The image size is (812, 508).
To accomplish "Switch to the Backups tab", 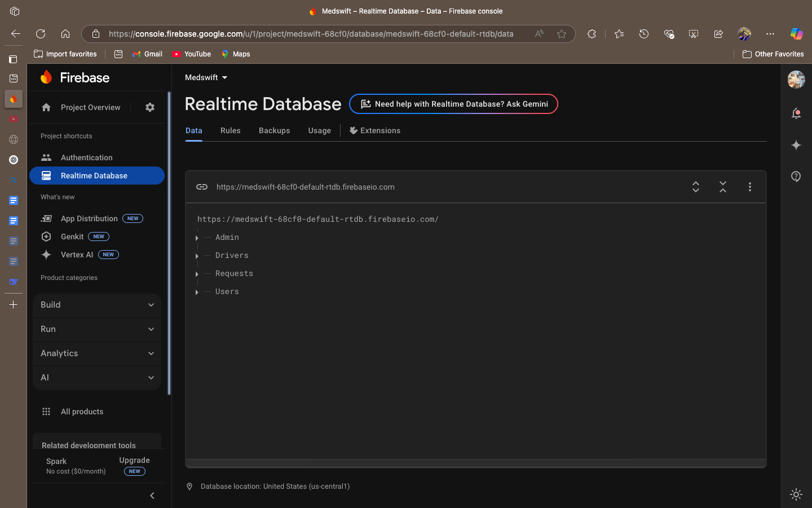I will pos(275,130).
